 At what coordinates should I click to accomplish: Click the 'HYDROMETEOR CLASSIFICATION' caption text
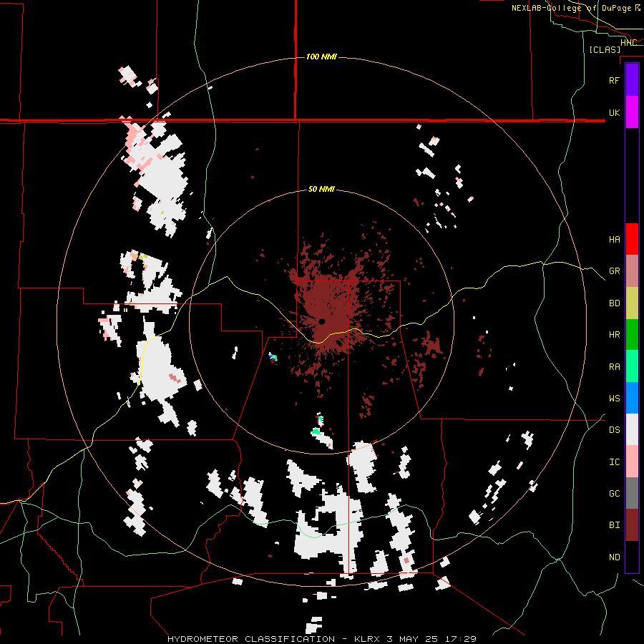(251, 639)
